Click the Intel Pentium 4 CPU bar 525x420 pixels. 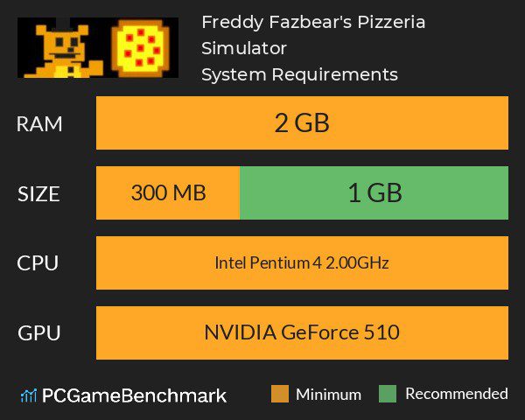[x=302, y=262]
